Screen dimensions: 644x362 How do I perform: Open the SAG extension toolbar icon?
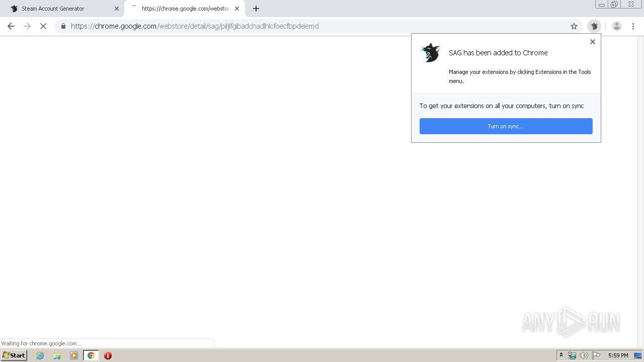[594, 26]
